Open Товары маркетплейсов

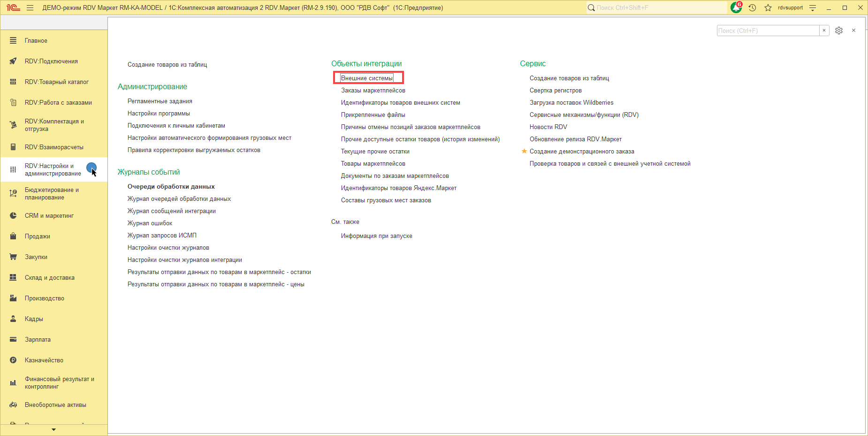point(373,163)
